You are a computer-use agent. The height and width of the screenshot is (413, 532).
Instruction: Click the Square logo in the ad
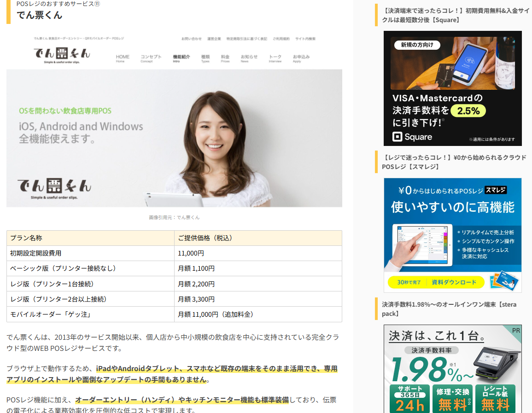coord(412,137)
